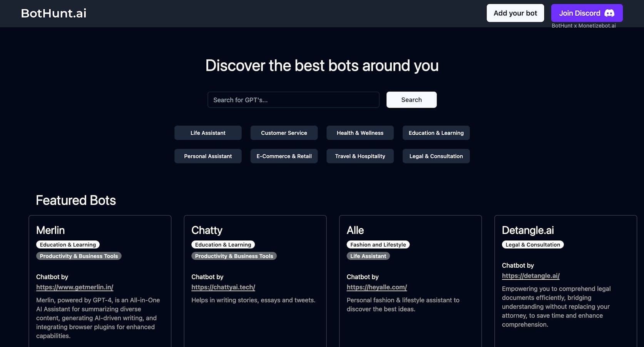Screen dimensions: 644x347
Task: Click the Join Discord button label
Action: 579,13
